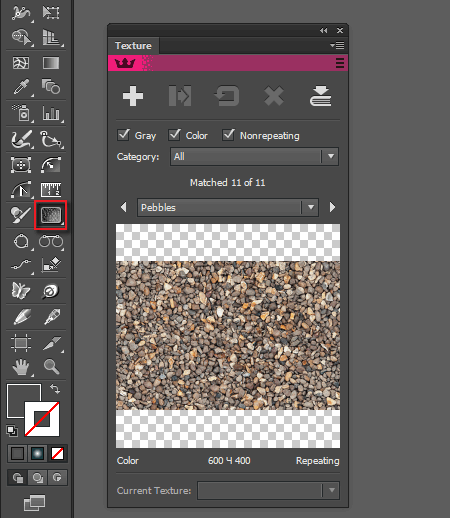Open the Category dropdown set to All
This screenshot has width=450, height=518.
pyautogui.click(x=254, y=156)
